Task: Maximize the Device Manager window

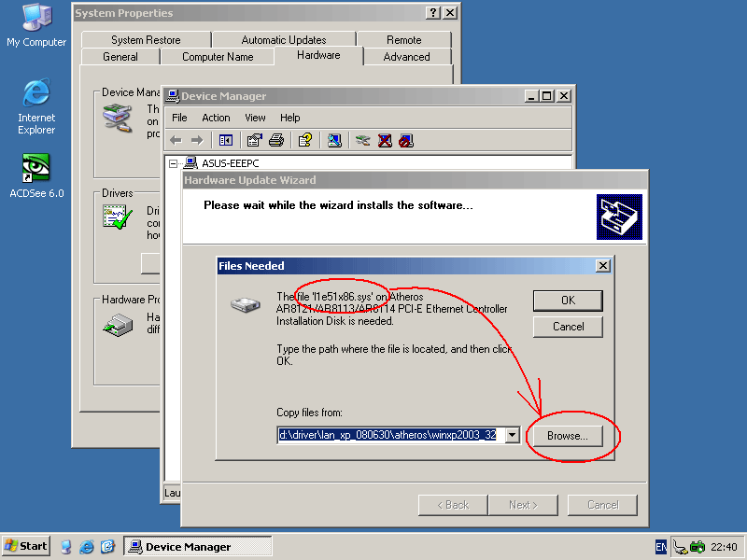Action: point(547,96)
